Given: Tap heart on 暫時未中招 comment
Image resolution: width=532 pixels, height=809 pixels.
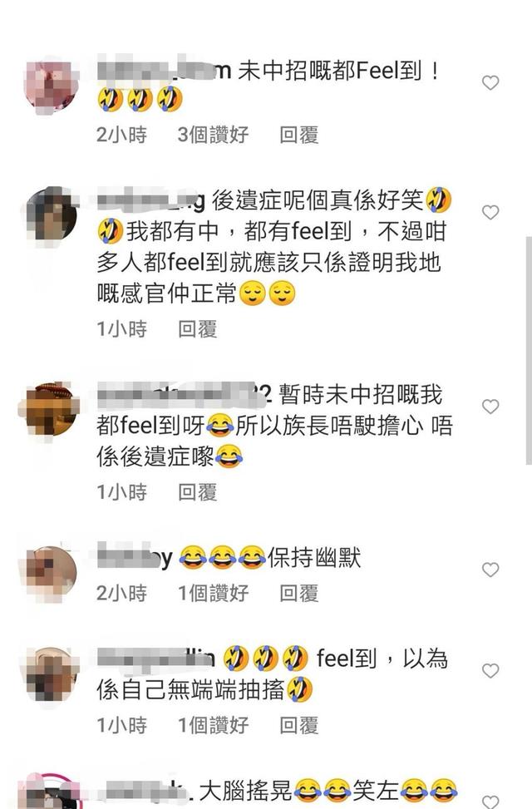Looking at the screenshot, I should 490,407.
